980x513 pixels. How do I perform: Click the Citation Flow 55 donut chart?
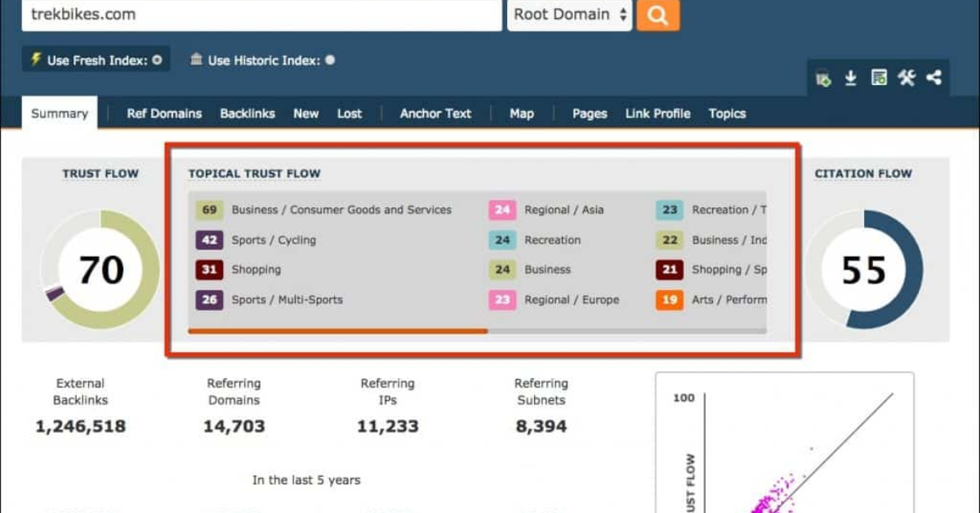point(863,270)
